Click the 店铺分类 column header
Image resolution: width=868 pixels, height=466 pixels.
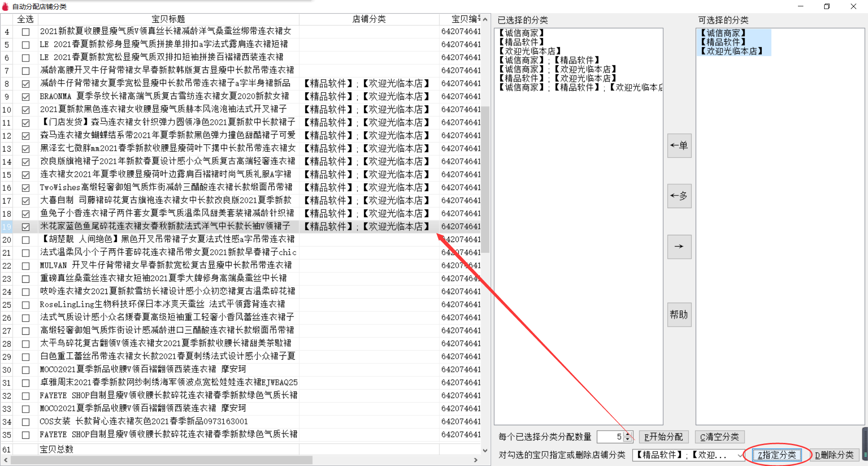(x=369, y=19)
